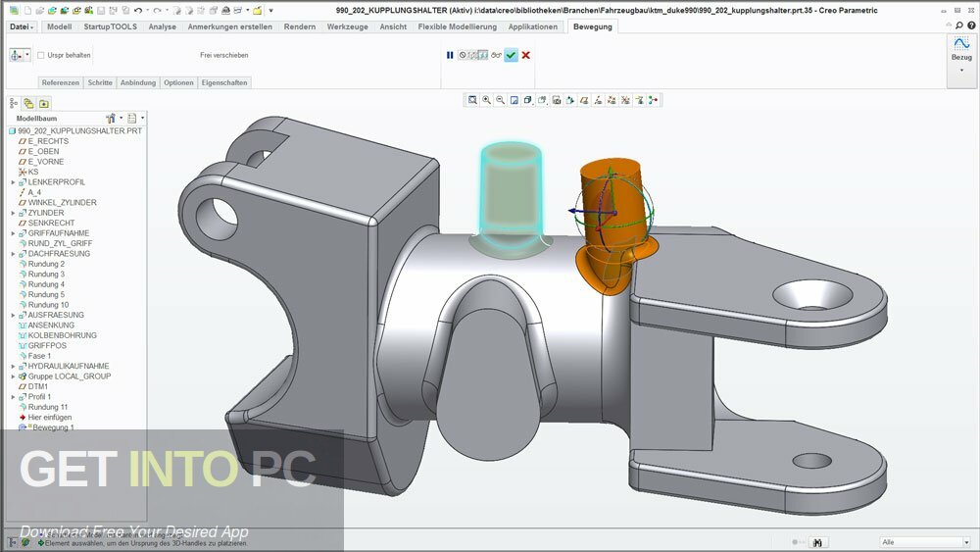Click the Bezug datum curve icon
Image resolution: width=980 pixels, height=552 pixels.
[x=961, y=44]
